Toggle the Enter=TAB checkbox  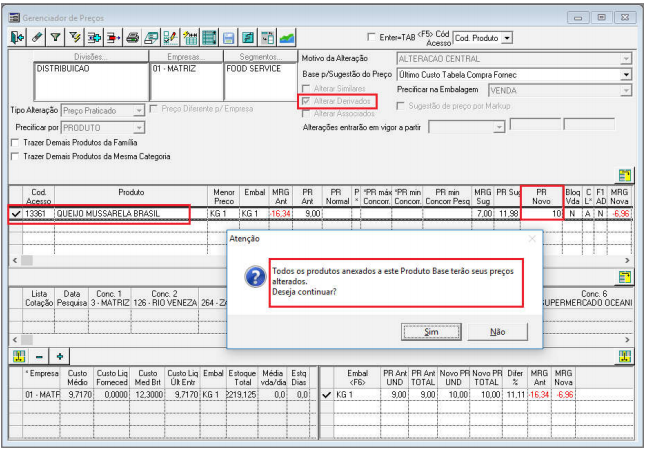tap(371, 37)
